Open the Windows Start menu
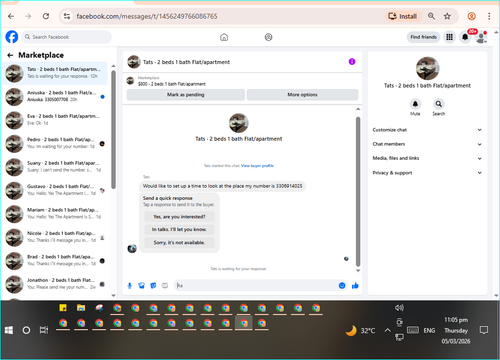The width and height of the screenshot is (500, 360). 9,330
